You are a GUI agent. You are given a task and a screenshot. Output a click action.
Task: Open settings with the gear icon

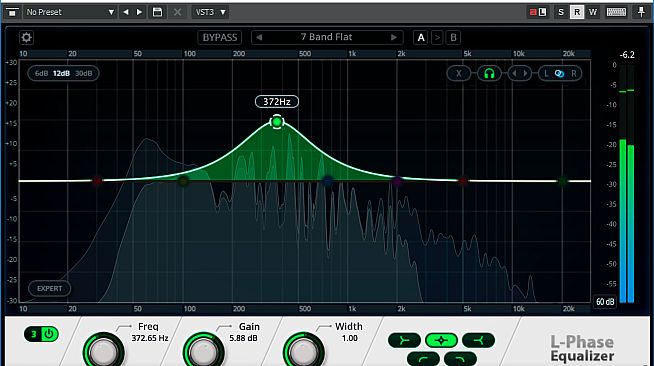click(x=26, y=38)
